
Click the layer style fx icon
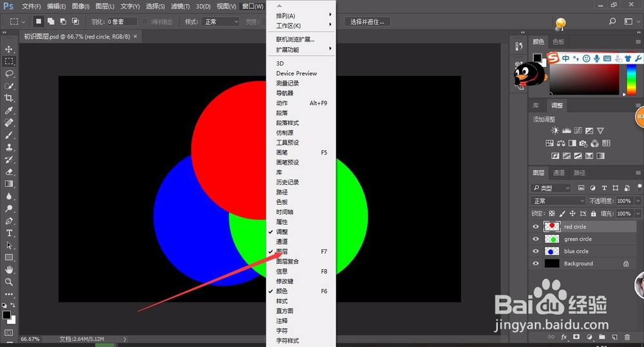pyautogui.click(x=564, y=337)
